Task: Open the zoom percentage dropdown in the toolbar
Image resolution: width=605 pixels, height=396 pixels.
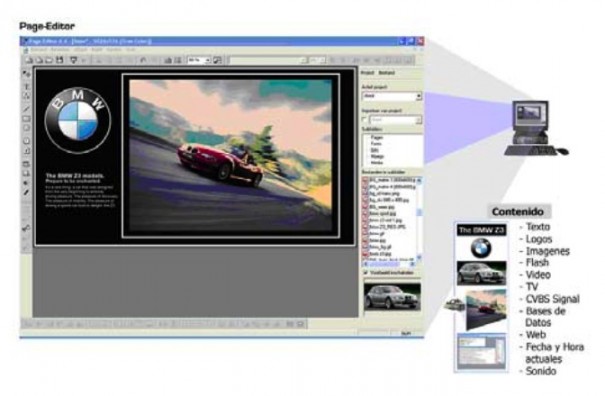Action: 199,60
